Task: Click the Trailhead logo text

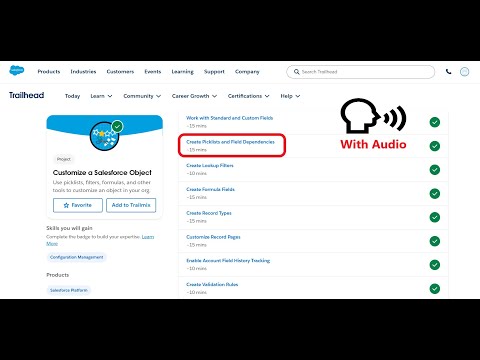Action: pyautogui.click(x=26, y=95)
